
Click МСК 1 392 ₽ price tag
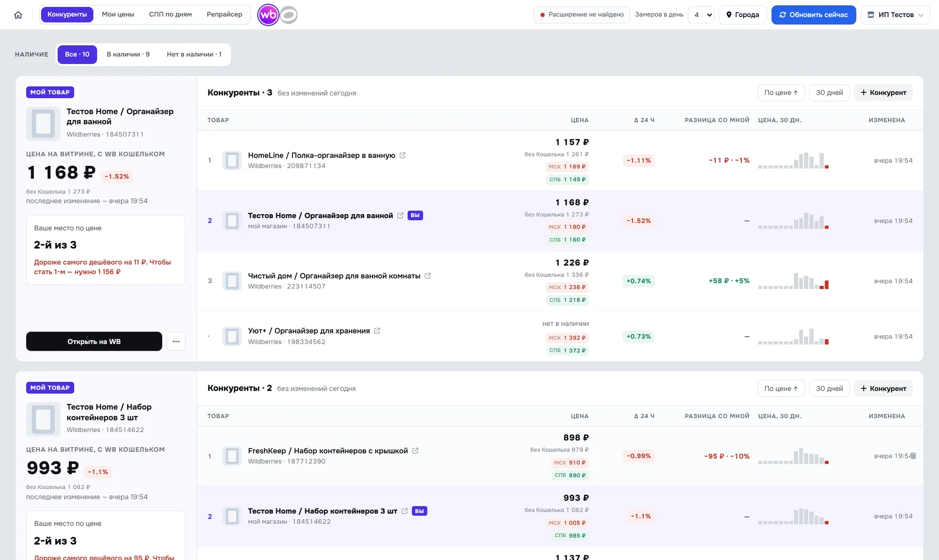click(x=567, y=338)
